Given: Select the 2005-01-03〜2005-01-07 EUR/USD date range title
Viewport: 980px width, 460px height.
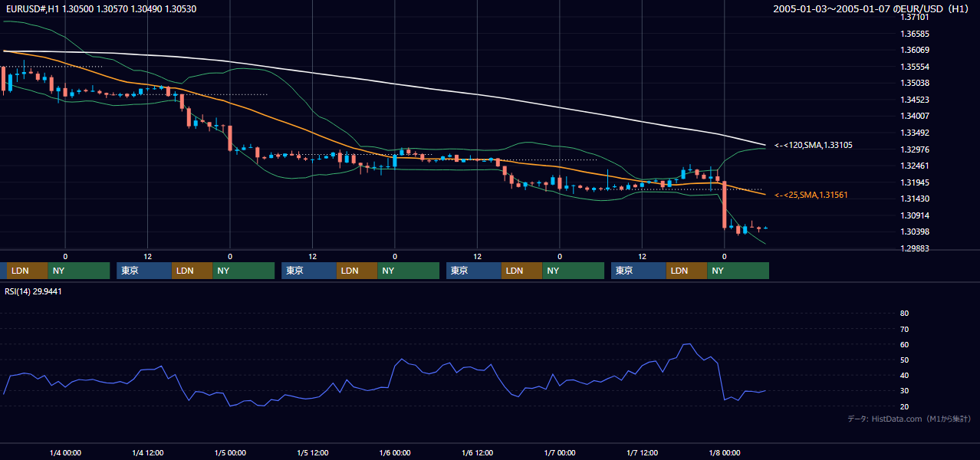Looking at the screenshot, I should (x=871, y=8).
